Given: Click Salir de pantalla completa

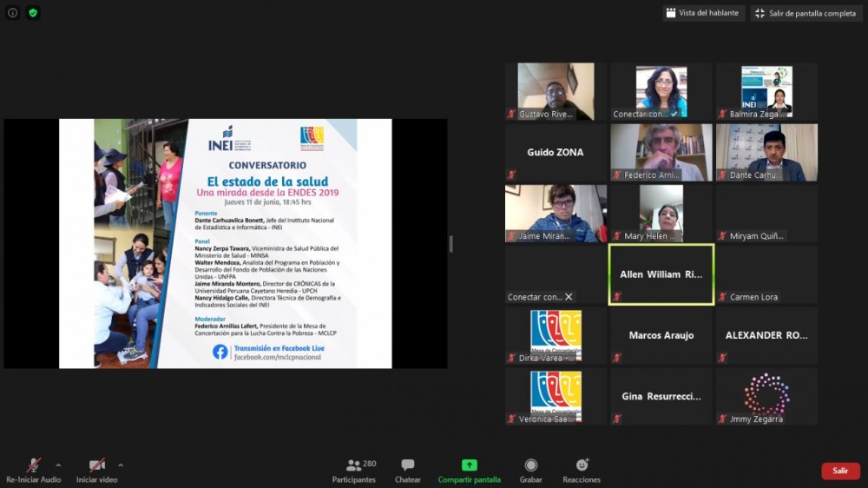Looking at the screenshot, I should [806, 13].
